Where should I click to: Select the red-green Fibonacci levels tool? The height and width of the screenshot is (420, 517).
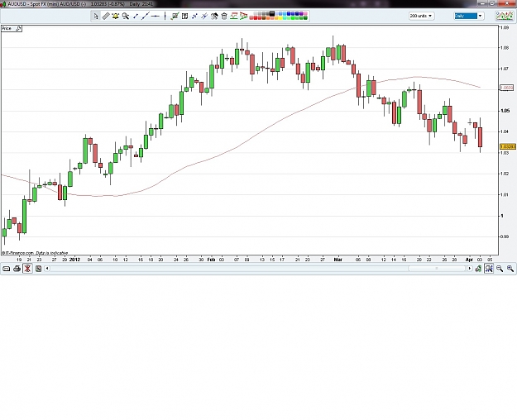pyautogui.click(x=234, y=16)
